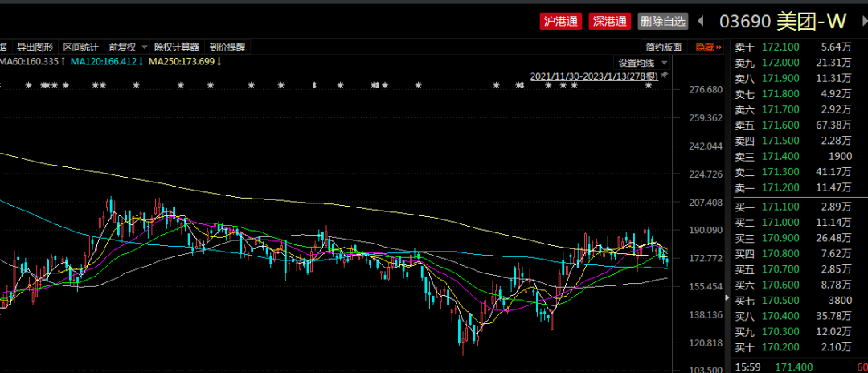Click the 15:59 trade tick row

pos(800,367)
